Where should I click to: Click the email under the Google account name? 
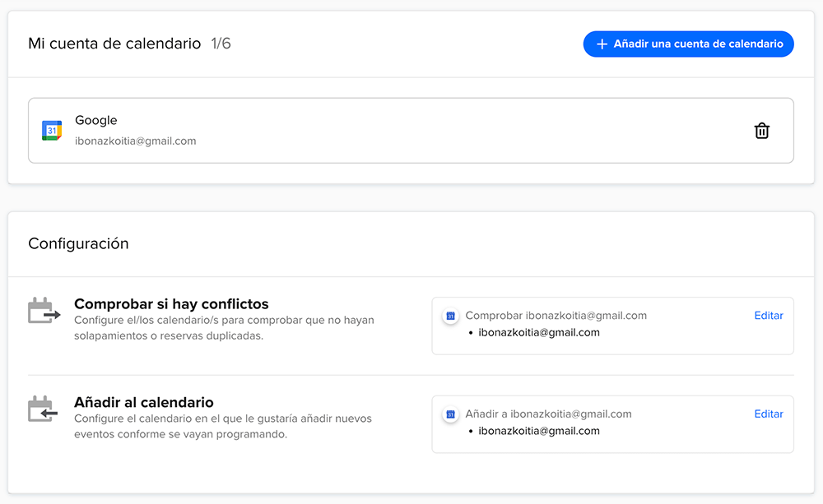pyautogui.click(x=136, y=141)
